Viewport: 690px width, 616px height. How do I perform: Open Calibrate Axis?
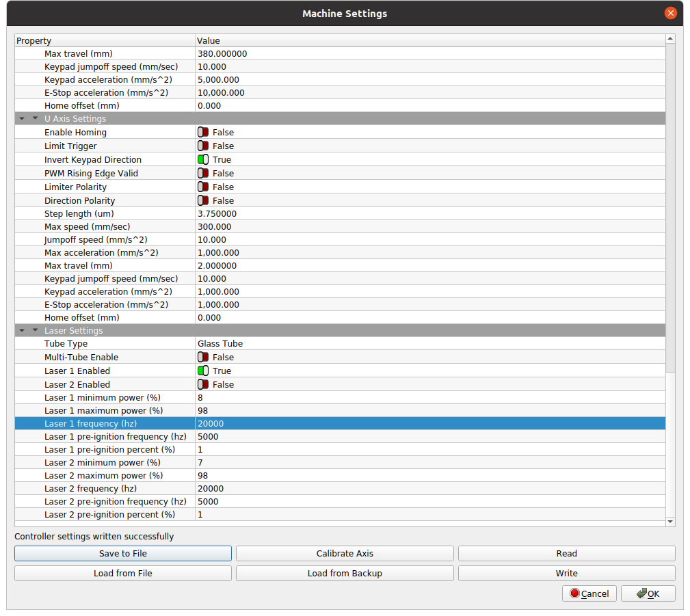345,554
